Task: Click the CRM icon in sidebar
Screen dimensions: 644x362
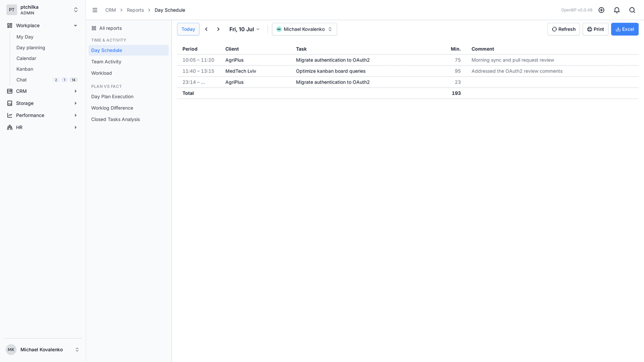Action: click(10, 91)
